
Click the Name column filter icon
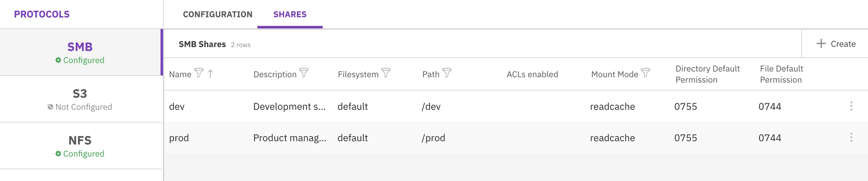tap(199, 72)
